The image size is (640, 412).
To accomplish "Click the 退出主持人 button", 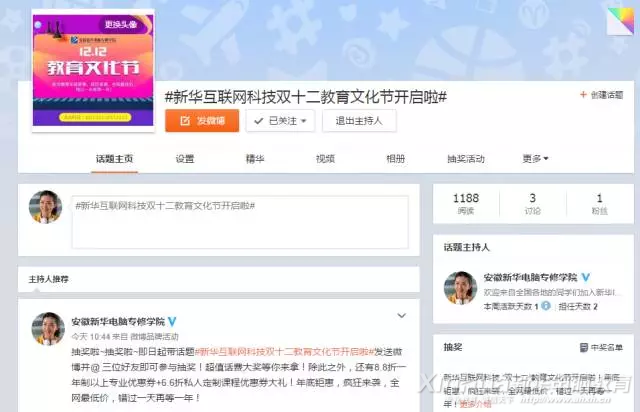I will coord(359,121).
